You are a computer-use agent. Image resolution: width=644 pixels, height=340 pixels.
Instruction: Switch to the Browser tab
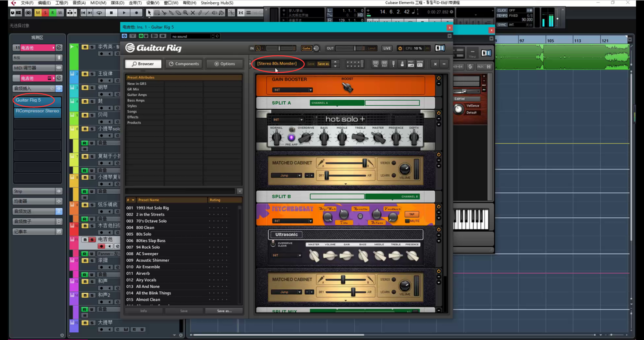point(143,64)
